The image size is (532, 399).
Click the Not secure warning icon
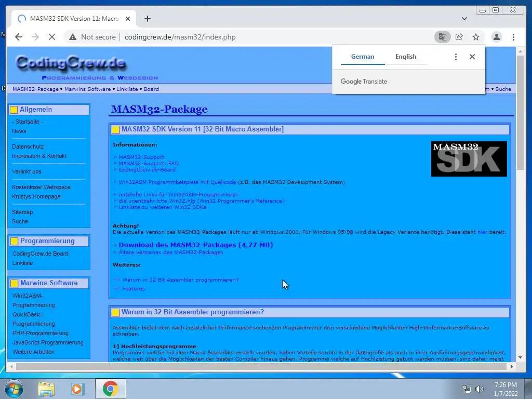73,37
